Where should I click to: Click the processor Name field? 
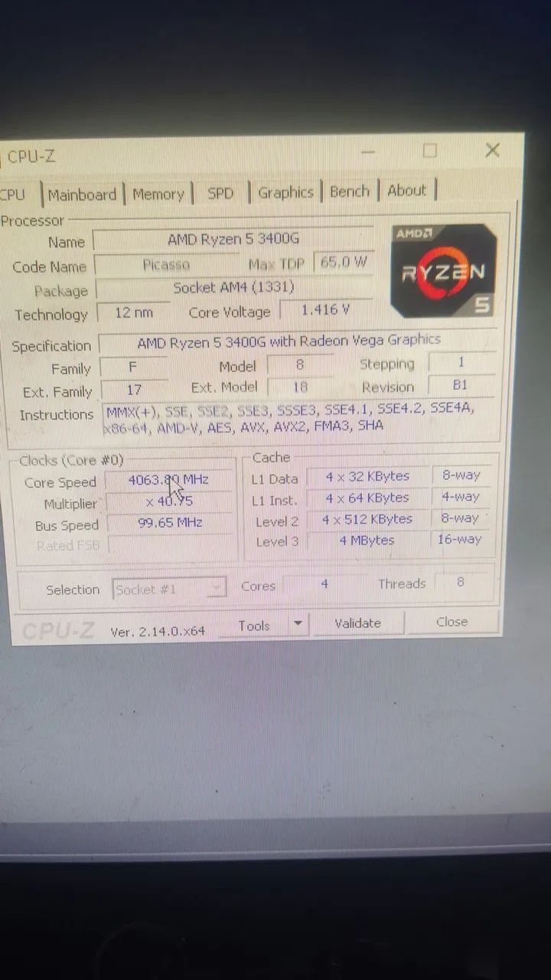[233, 240]
